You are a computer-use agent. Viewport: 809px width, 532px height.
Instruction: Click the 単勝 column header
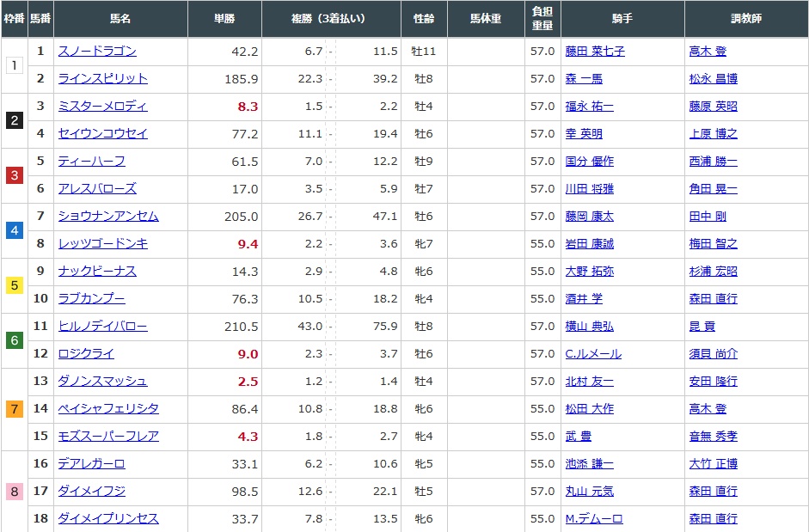click(224, 18)
